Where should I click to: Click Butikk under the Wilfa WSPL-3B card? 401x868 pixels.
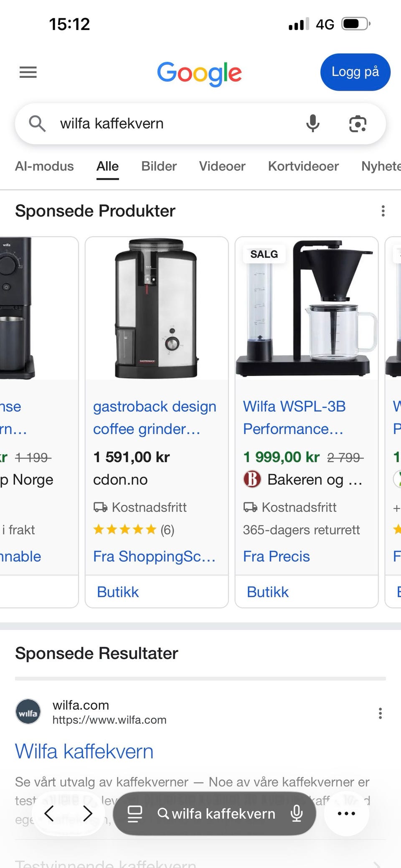coord(268,592)
